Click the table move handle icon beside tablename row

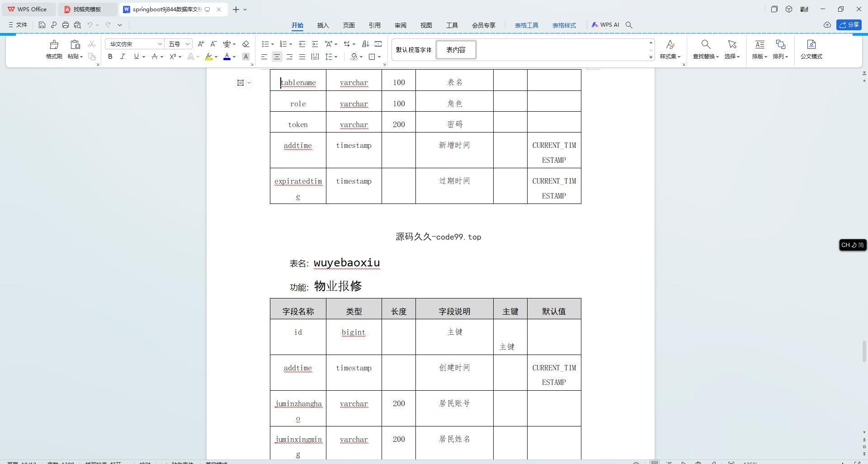(x=241, y=83)
